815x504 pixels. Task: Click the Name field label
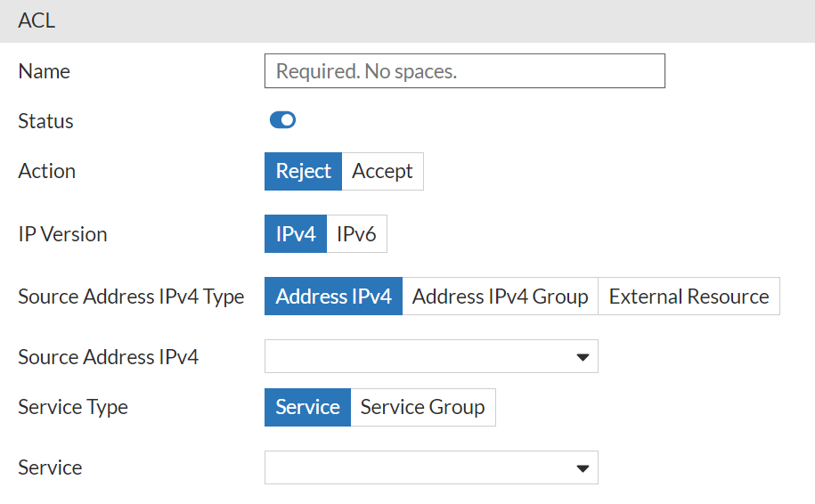(44, 71)
